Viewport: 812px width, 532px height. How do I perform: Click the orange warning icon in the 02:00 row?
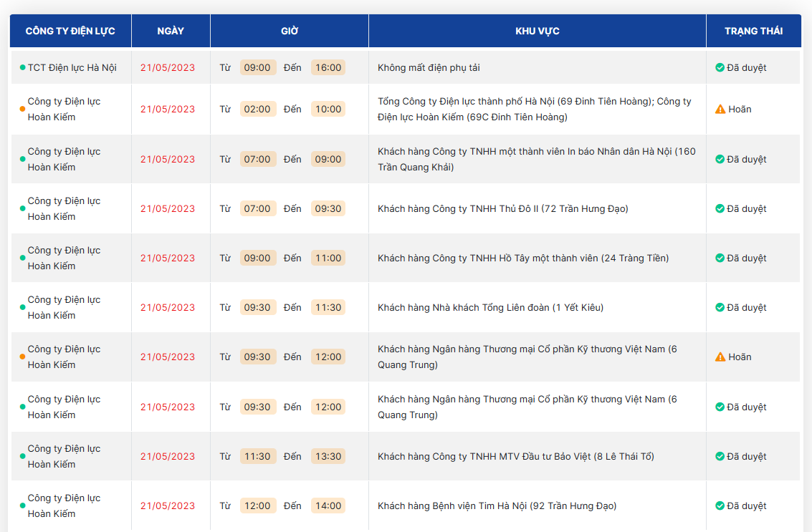click(x=720, y=110)
